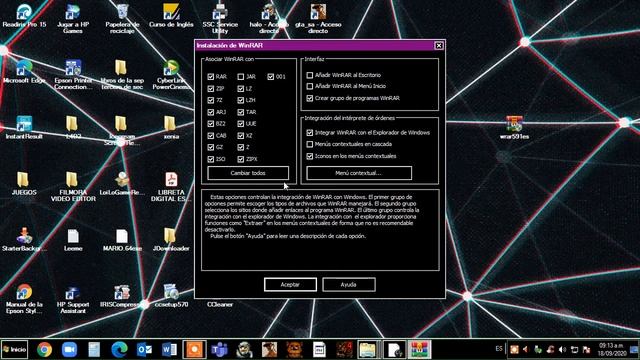
Task: Enable Añadir WinRAR al Menú Inicio
Action: click(x=310, y=86)
